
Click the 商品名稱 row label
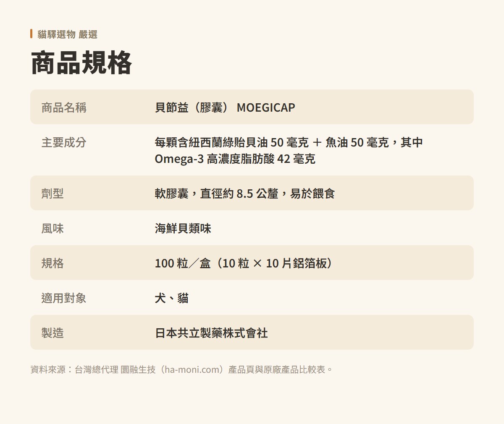pyautogui.click(x=64, y=107)
